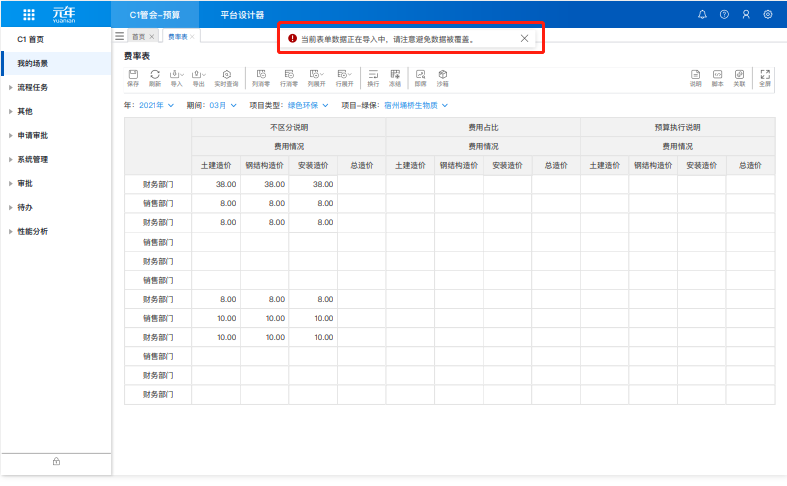Click the 刷新 (refresh) toolbar icon
Screen dimensions: 787x486
155,78
